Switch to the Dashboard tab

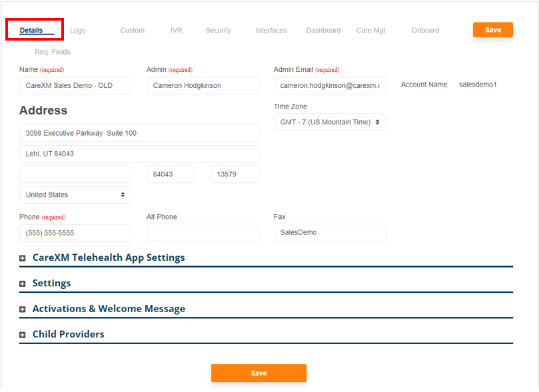(323, 31)
